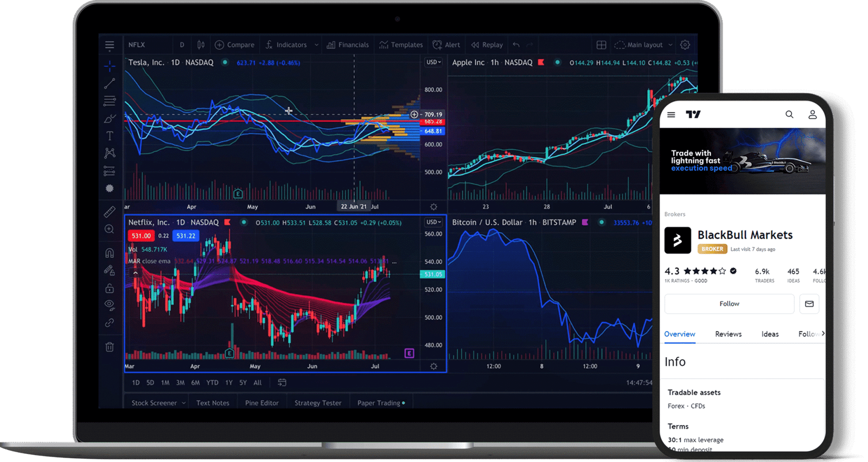Open Tesla chart axis settings gear
868x462 pixels.
[x=433, y=207]
